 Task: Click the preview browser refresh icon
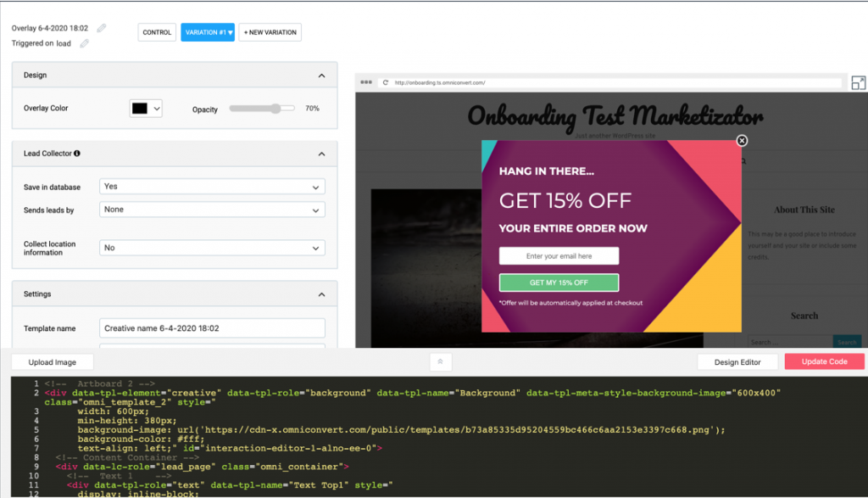(386, 82)
